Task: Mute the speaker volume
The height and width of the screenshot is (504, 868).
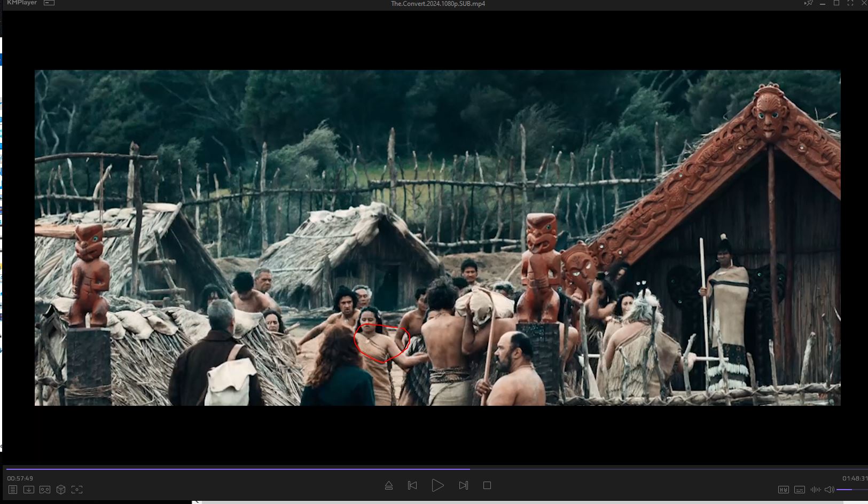Action: click(x=829, y=490)
